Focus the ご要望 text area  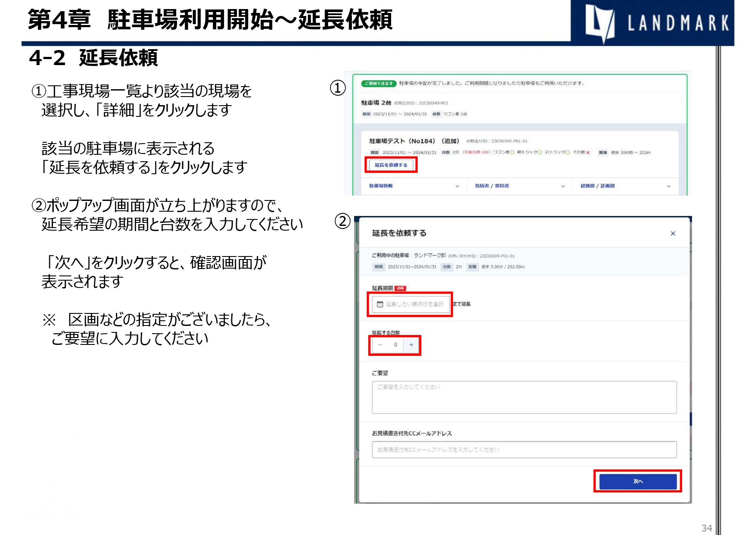[524, 397]
